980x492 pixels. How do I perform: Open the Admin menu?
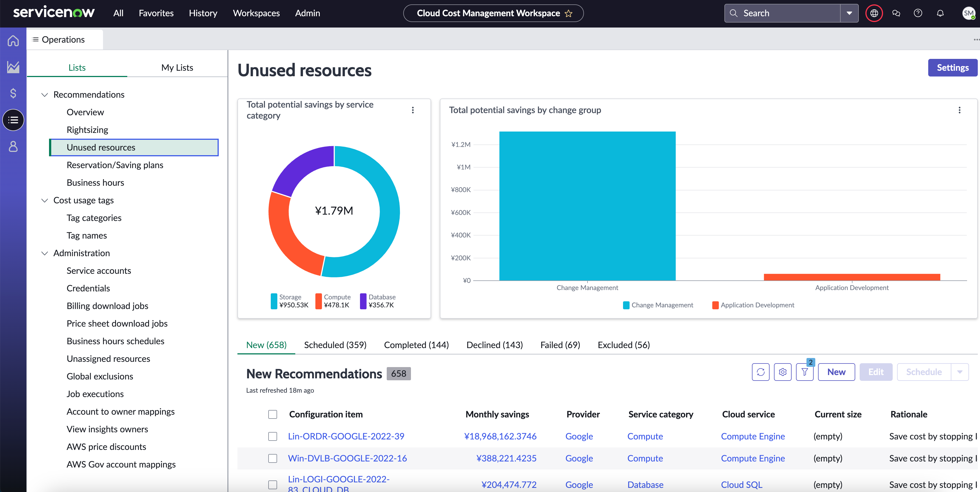(x=307, y=13)
